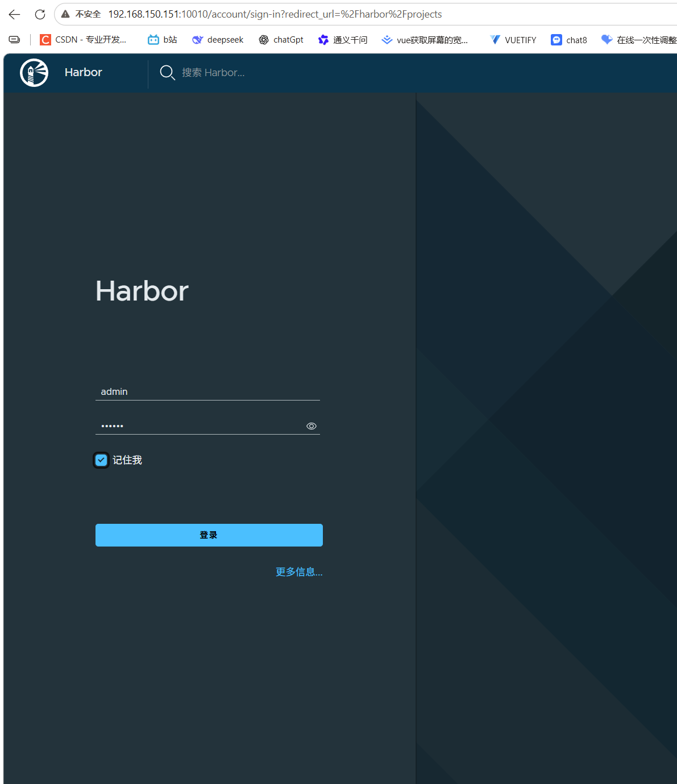This screenshot has width=677, height=784.
Task: Uncheck the 记住我 checkbox
Action: [x=101, y=460]
